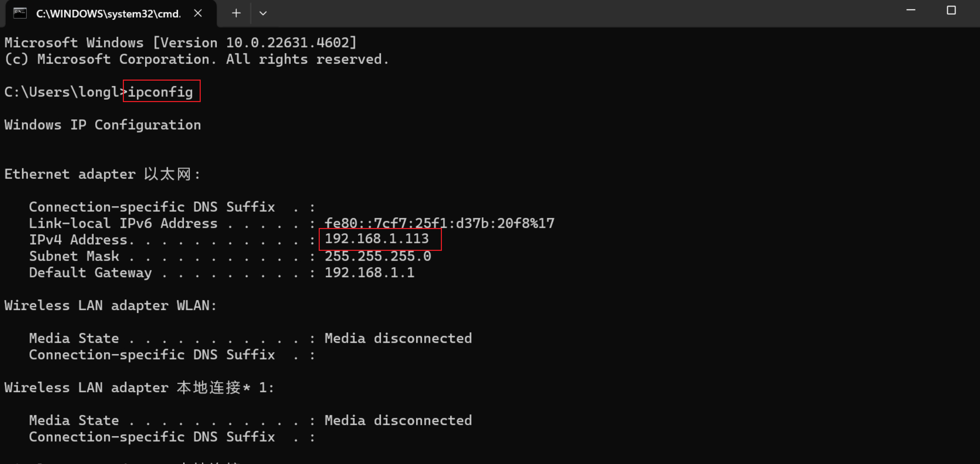Minimize the terminal window
This screenshot has height=464, width=980.
[x=911, y=10]
